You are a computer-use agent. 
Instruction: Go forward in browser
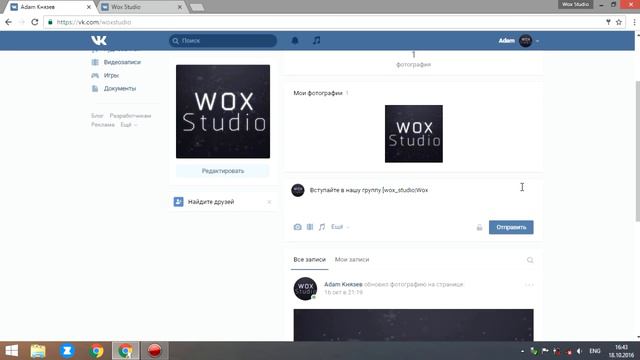(x=22, y=22)
